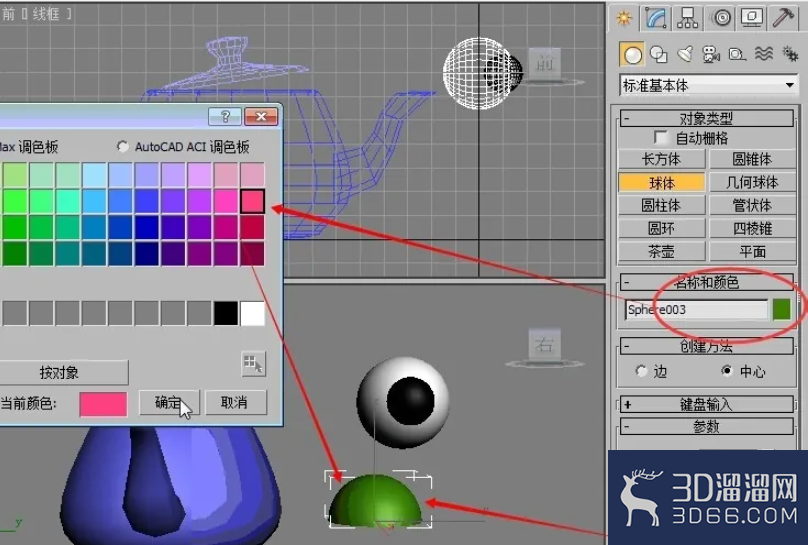Image resolution: width=808 pixels, height=545 pixels.
Task: Select the Geometry category icon
Action: coord(632,55)
